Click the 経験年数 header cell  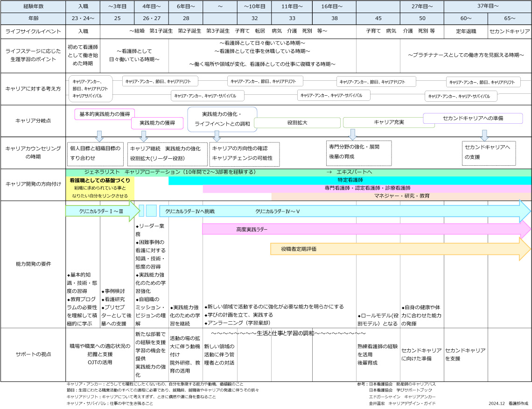[33, 7]
